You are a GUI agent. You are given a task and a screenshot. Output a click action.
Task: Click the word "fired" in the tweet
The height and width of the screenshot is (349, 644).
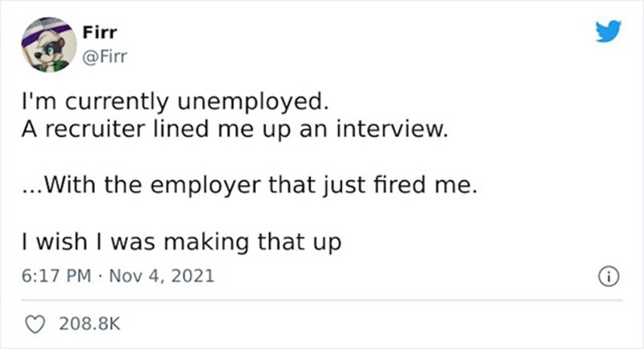pos(418,187)
